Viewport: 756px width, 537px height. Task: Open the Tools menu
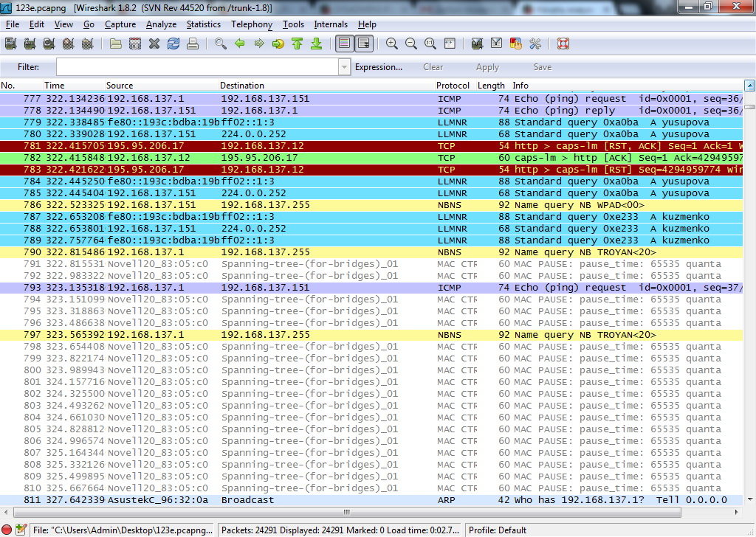point(293,24)
